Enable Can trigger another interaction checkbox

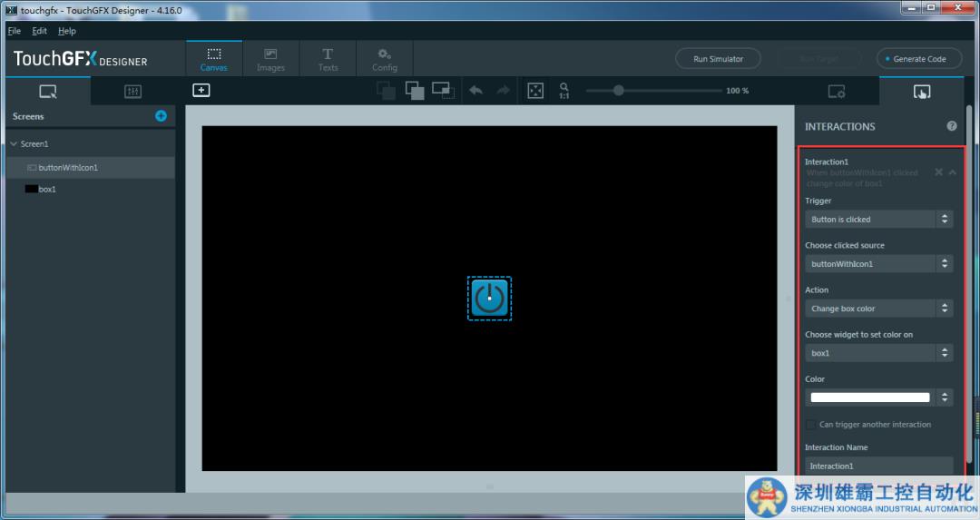point(811,425)
